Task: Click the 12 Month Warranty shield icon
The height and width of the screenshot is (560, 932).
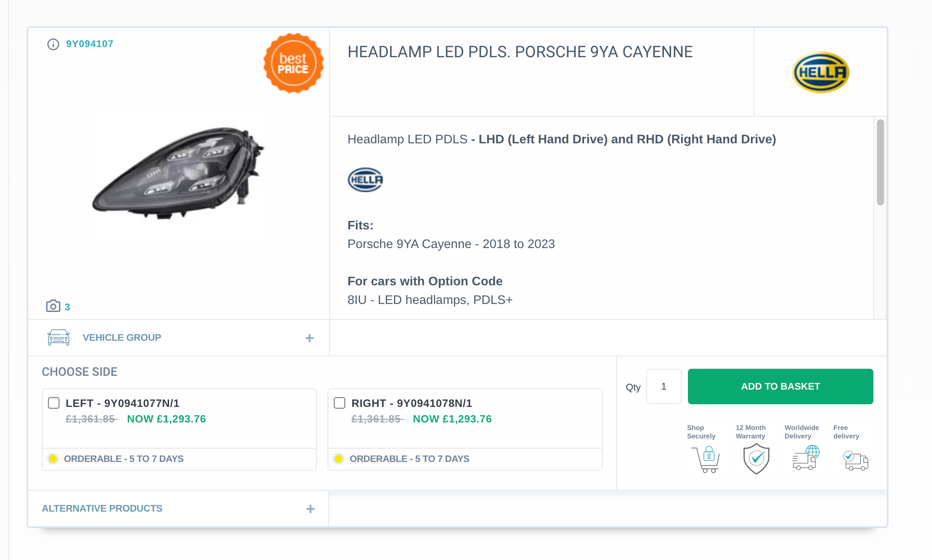Action: 756,459
